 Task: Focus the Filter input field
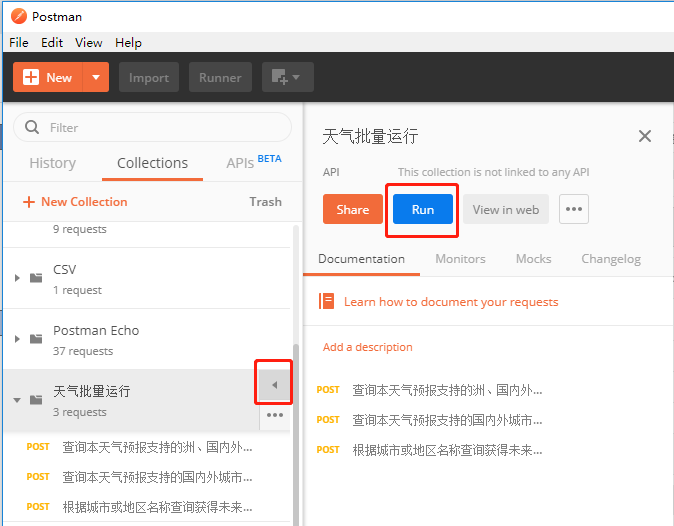point(153,127)
